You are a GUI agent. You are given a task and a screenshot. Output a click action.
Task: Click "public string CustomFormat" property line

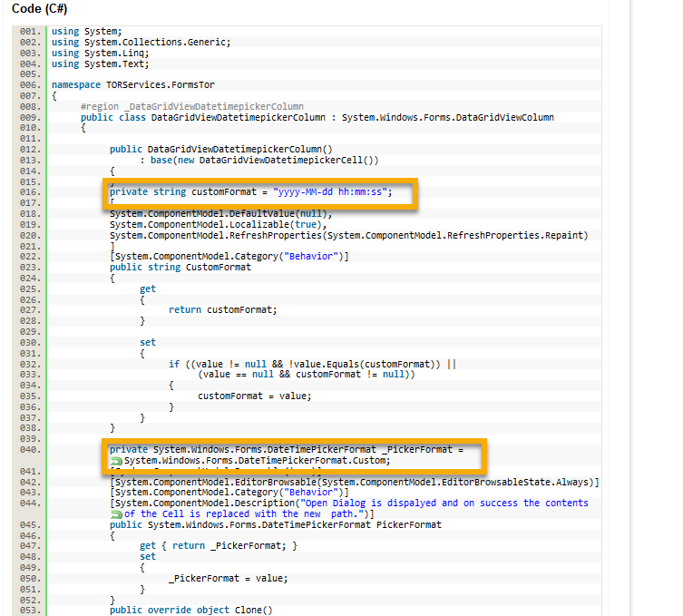(x=180, y=267)
